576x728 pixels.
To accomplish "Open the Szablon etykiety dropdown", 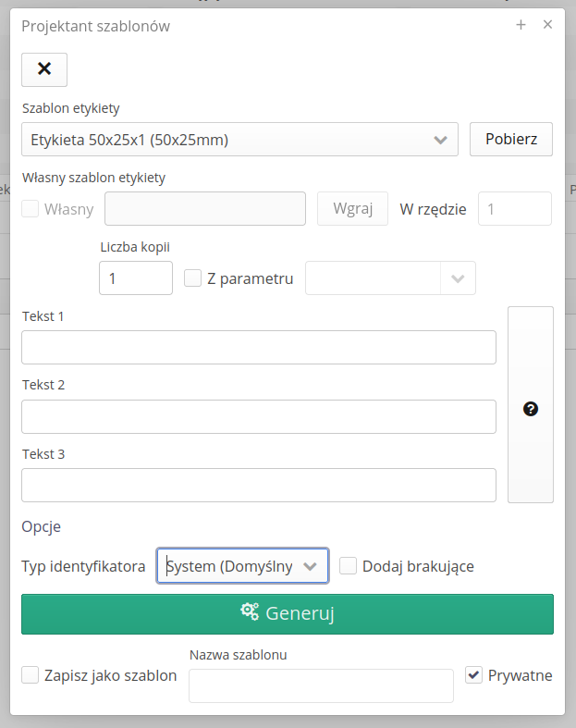I will [x=239, y=140].
